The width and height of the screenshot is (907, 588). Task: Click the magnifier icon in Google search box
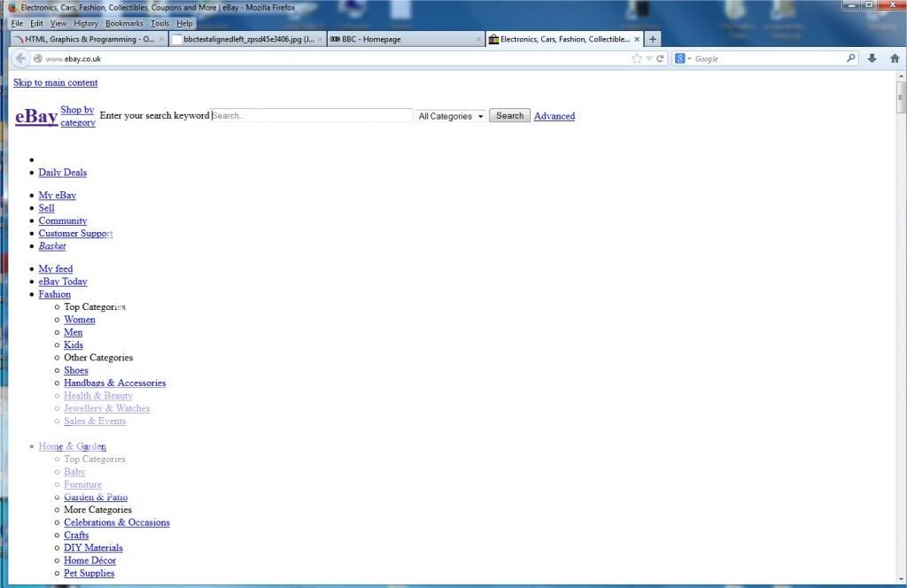click(x=851, y=58)
